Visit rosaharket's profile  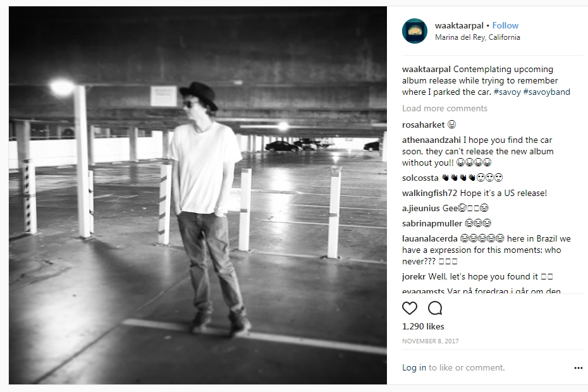423,125
